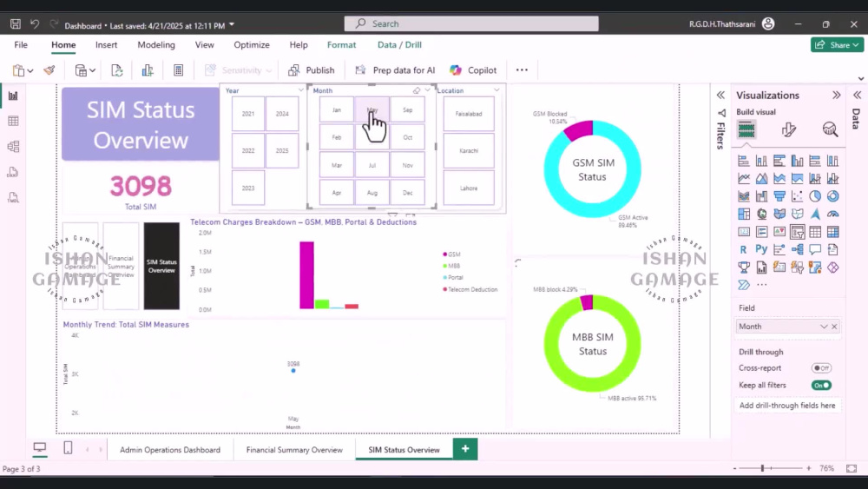This screenshot has height=489, width=868.
Task: Open the Format ribbon tab
Action: 341,45
